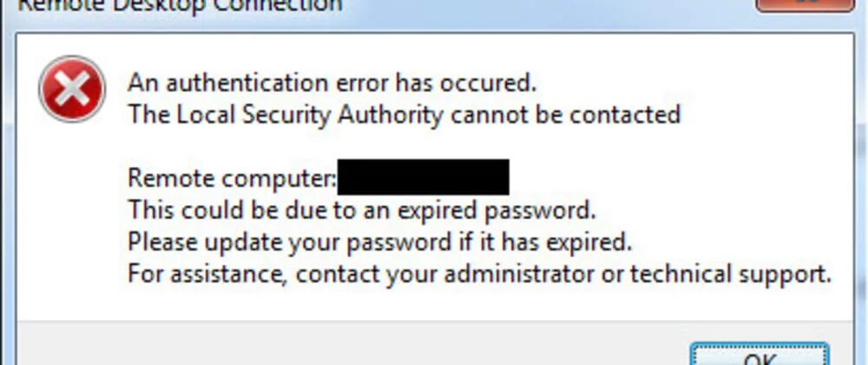Click the red error X icon

tap(71, 88)
